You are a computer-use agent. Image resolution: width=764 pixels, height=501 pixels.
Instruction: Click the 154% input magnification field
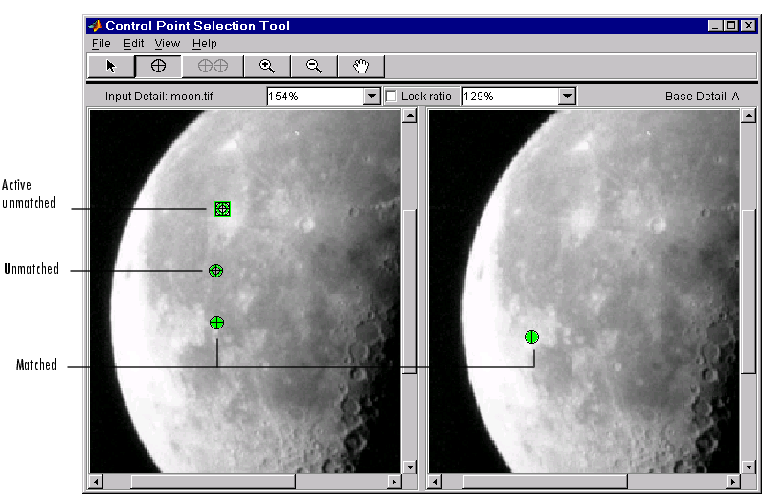[x=315, y=96]
